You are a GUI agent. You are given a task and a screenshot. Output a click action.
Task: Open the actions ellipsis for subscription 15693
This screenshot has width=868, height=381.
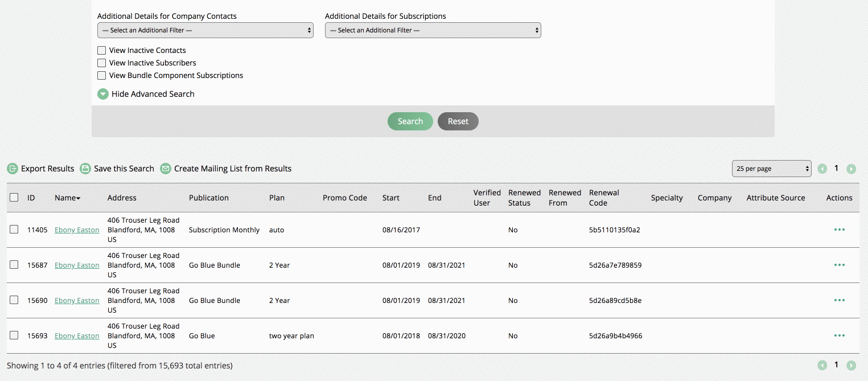point(839,335)
